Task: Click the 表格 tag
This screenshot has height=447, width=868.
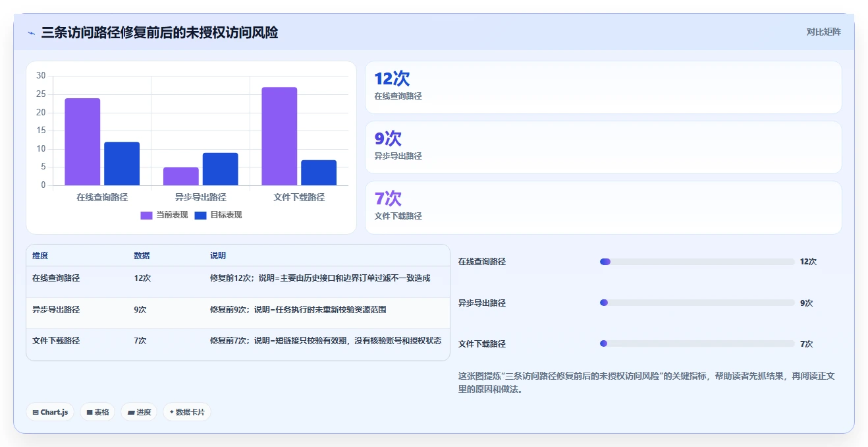Action: pos(97,412)
